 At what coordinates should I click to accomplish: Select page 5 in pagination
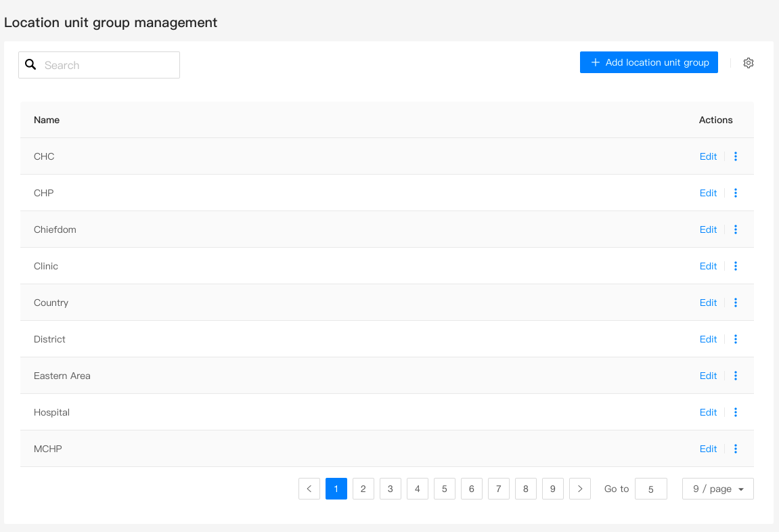445,488
